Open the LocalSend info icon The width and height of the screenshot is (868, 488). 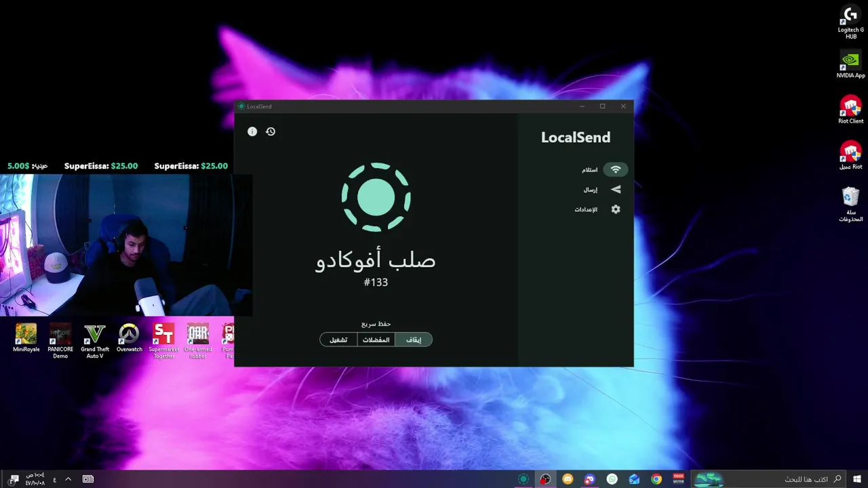coord(252,131)
